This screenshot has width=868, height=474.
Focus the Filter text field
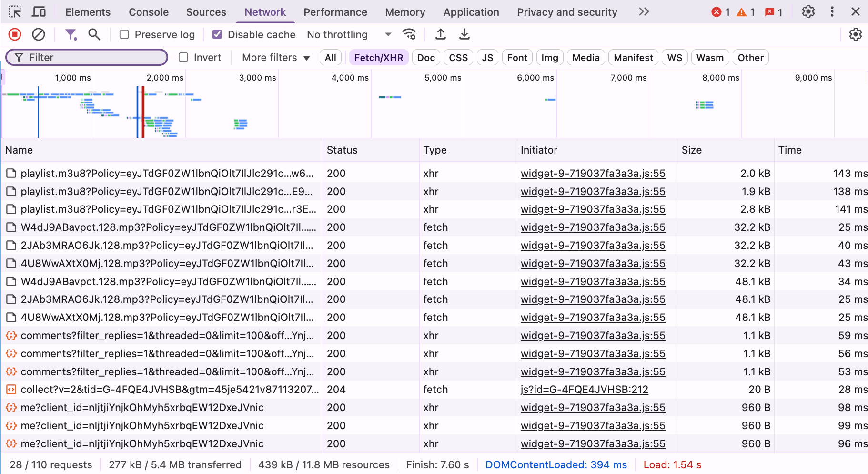(x=87, y=57)
